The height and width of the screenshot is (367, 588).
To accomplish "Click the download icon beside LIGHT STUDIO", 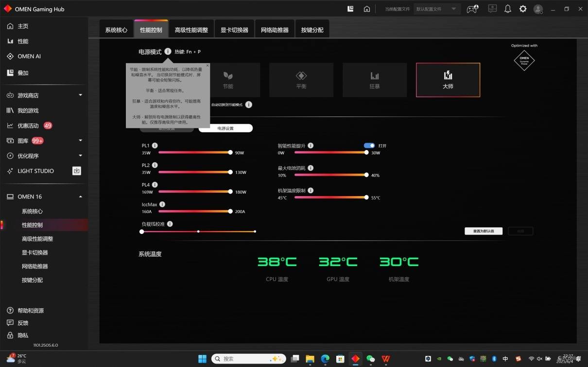I will (x=77, y=171).
